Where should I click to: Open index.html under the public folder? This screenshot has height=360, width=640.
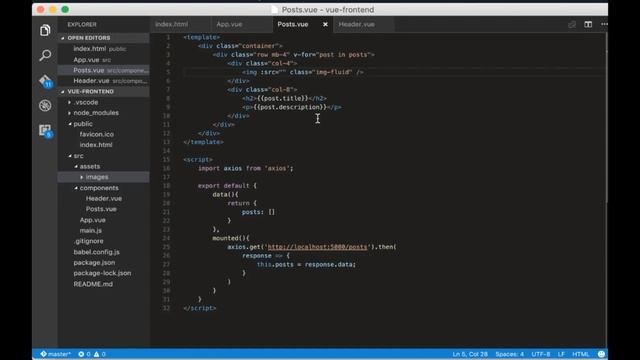point(104,145)
